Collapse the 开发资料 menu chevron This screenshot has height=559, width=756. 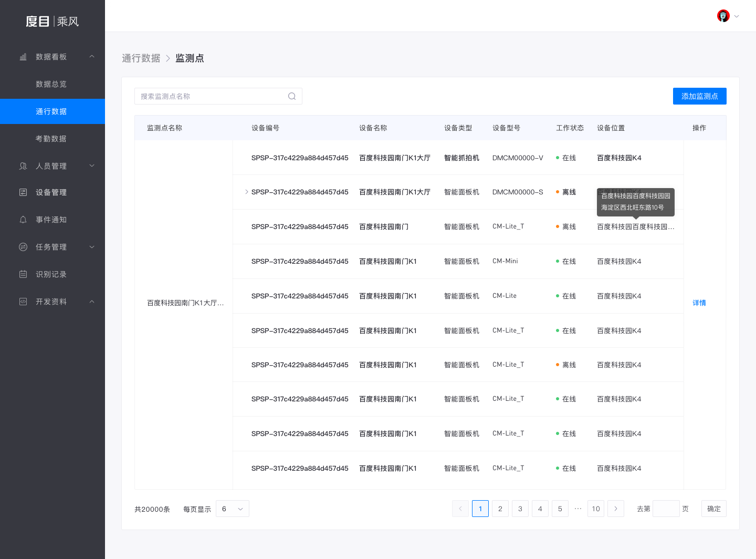(92, 302)
